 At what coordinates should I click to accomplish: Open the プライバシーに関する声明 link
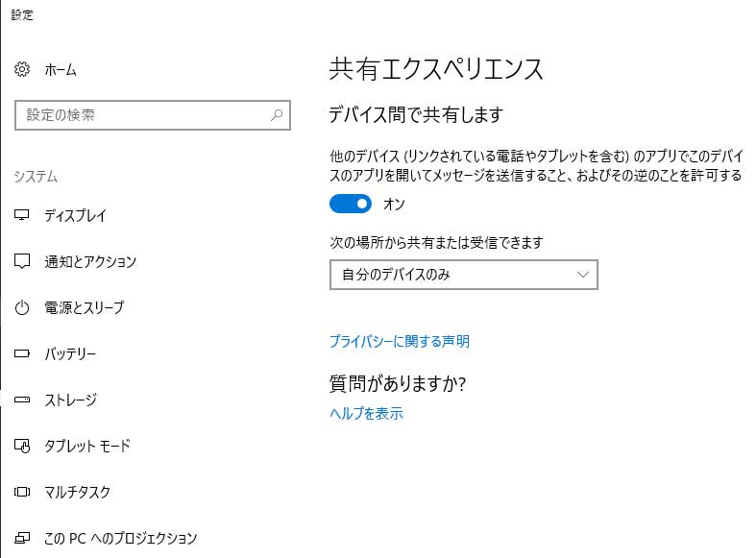point(400,341)
